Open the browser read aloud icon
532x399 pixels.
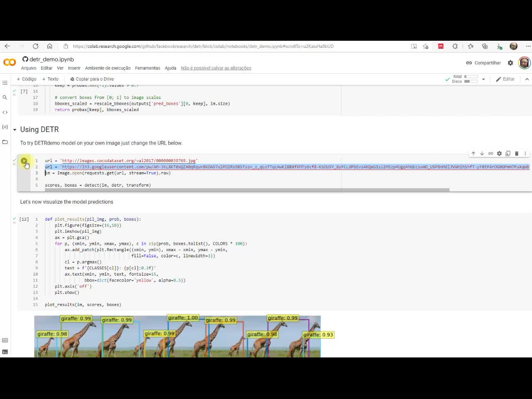[x=414, y=46]
